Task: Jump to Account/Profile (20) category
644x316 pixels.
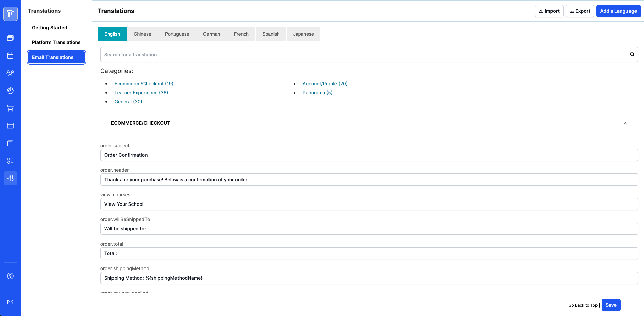Action: 325,84
